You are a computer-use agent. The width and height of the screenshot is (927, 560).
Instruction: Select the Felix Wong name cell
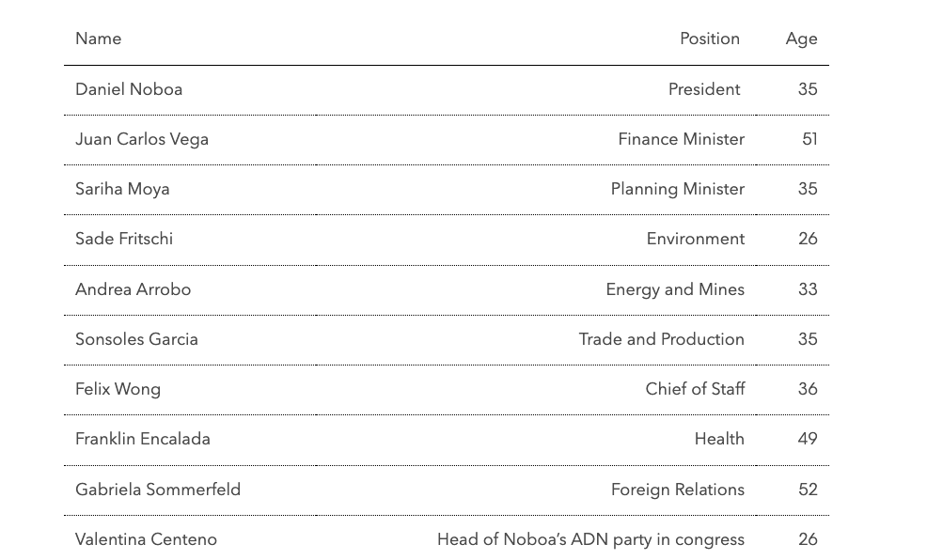click(x=118, y=389)
